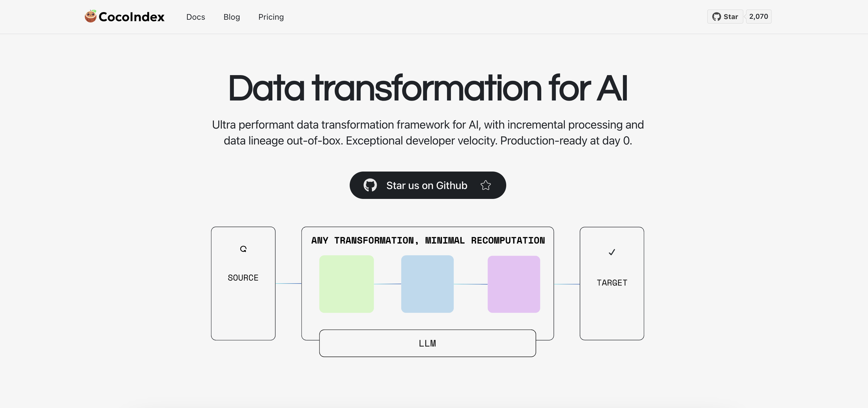Click the CocoIndex coconut logo icon
Image resolution: width=868 pixels, height=408 pixels.
pyautogui.click(x=90, y=16)
